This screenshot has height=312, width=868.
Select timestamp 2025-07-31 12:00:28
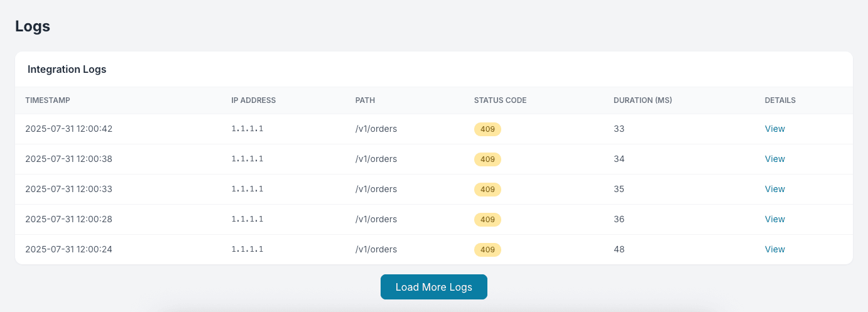tap(69, 219)
